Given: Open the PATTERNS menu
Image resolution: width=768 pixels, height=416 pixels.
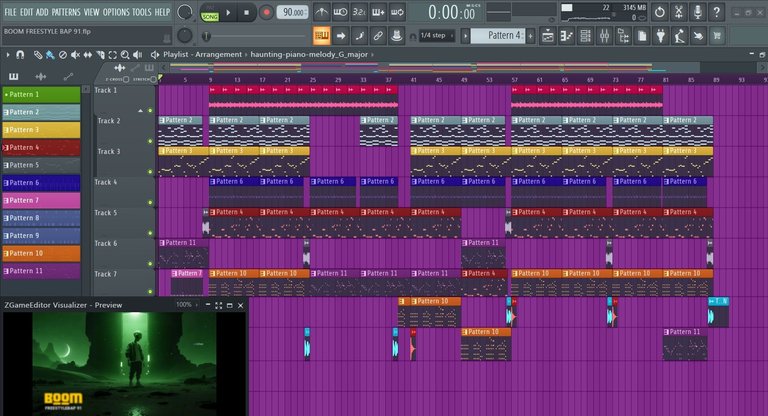Looking at the screenshot, I should tap(66, 12).
